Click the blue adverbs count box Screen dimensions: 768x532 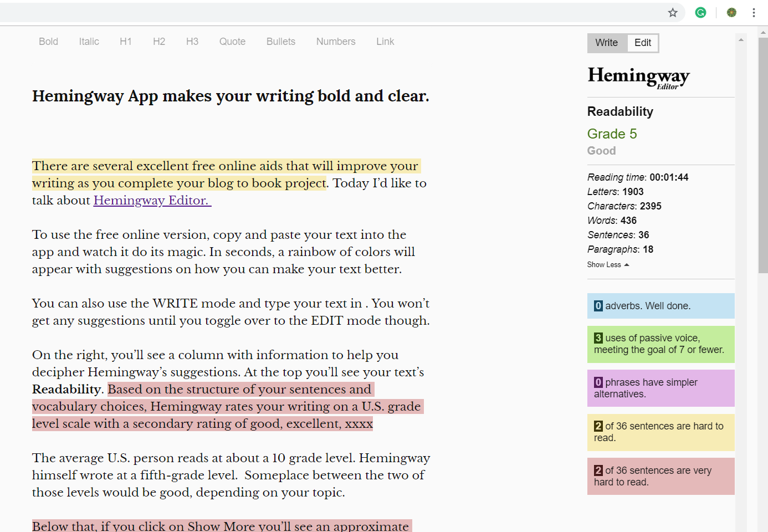coord(661,306)
